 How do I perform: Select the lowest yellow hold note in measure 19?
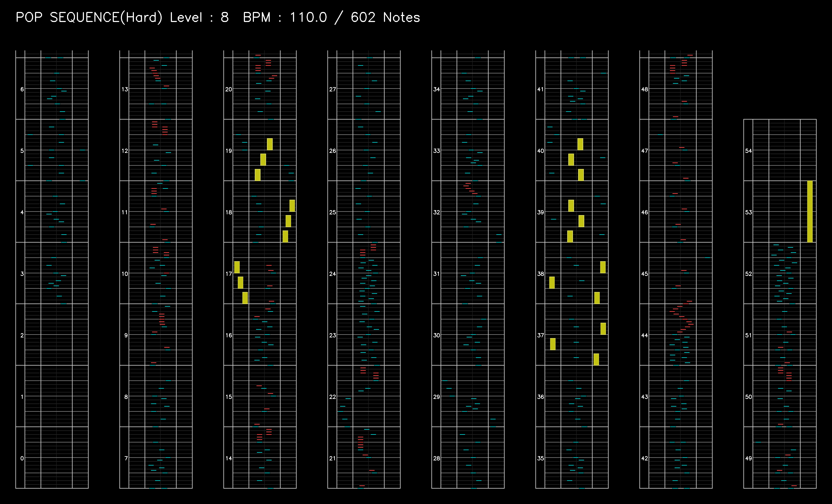click(x=257, y=175)
